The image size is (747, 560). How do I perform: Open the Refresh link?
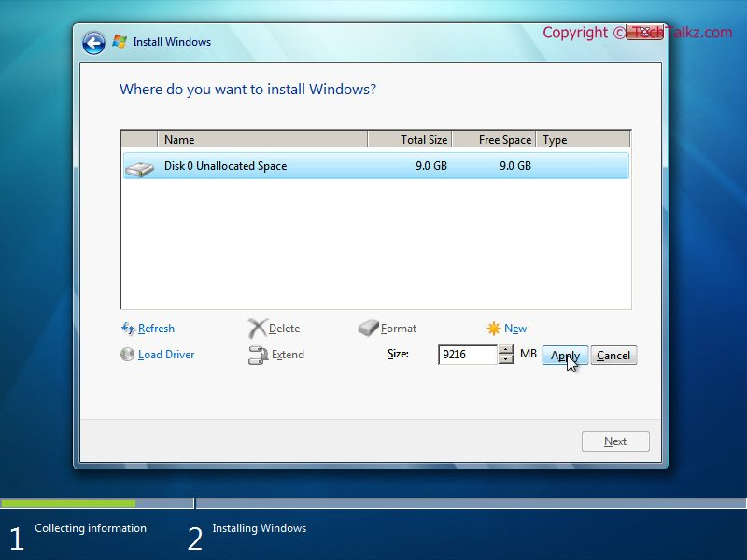(156, 329)
